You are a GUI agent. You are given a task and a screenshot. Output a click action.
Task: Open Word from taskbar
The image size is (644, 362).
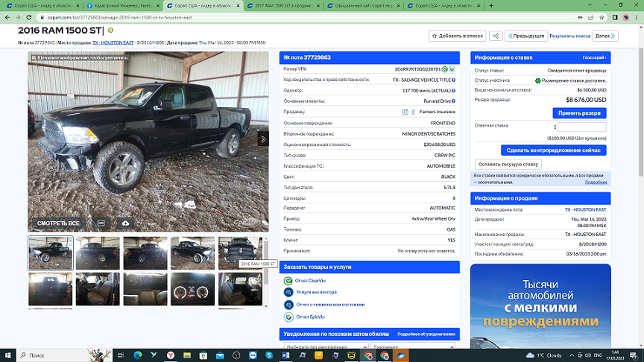tap(285, 355)
